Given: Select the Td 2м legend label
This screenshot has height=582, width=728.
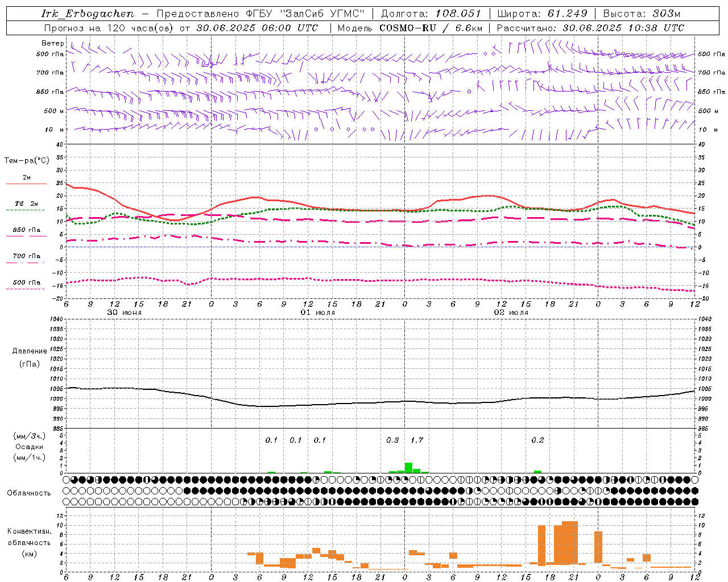Looking at the screenshot, I should [27, 203].
